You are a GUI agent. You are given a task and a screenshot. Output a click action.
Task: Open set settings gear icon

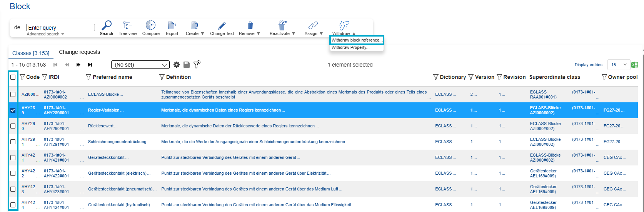pyautogui.click(x=177, y=65)
